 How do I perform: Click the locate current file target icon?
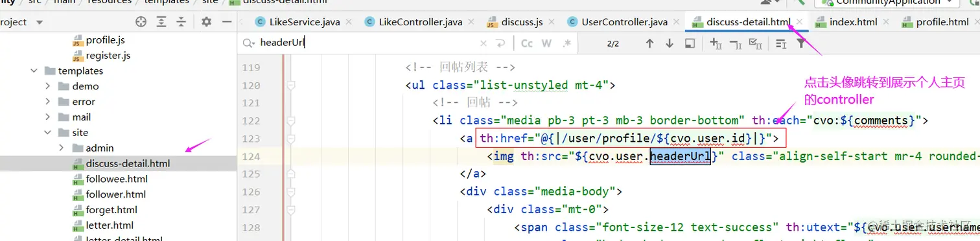[141, 22]
